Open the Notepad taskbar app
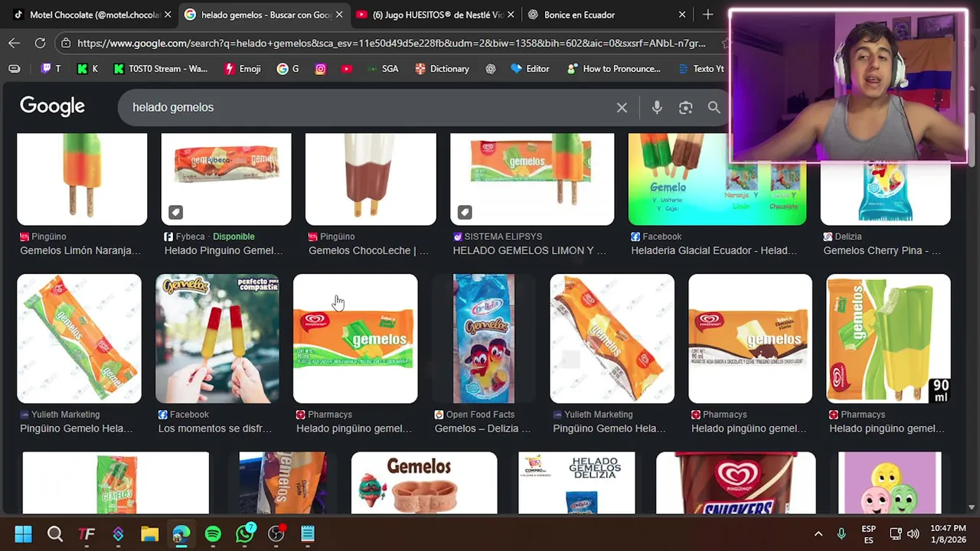980x551 pixels. click(x=308, y=533)
